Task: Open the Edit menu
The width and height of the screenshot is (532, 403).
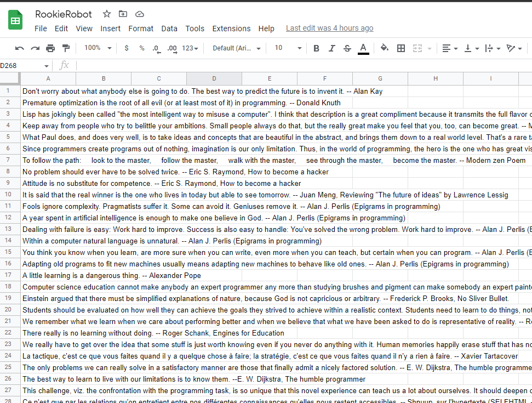Action: click(x=61, y=29)
